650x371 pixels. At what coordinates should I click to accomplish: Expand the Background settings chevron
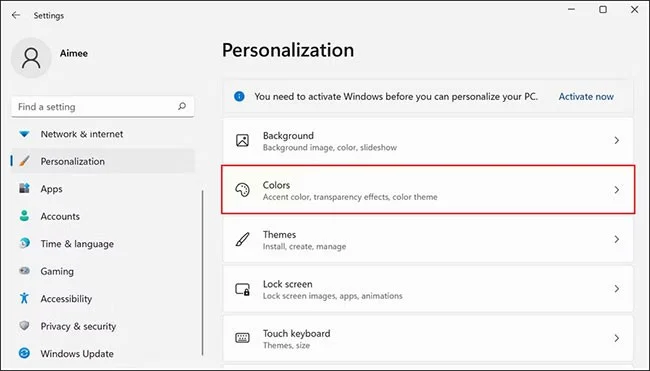tap(617, 141)
